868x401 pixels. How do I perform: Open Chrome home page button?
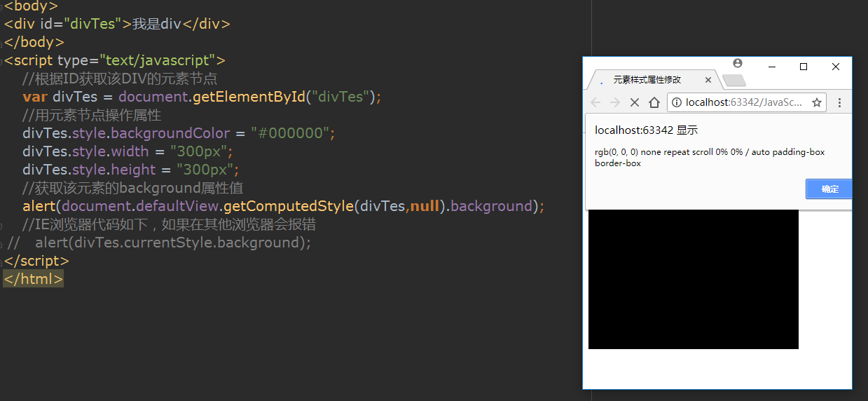coord(654,102)
